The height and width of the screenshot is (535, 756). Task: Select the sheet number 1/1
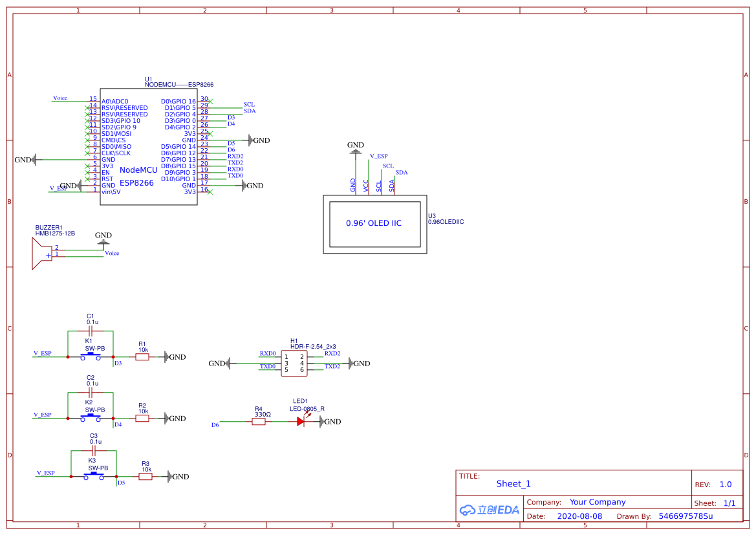pyautogui.click(x=729, y=503)
